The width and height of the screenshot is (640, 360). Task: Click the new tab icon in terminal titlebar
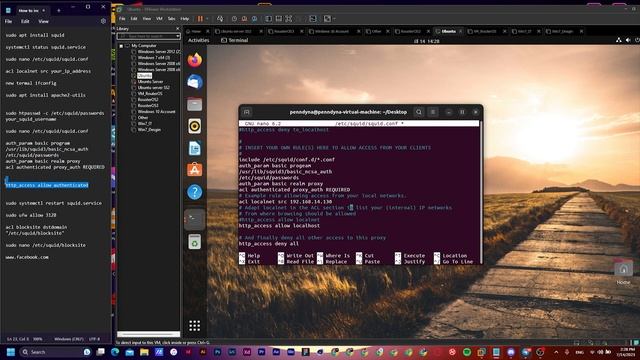click(x=247, y=112)
